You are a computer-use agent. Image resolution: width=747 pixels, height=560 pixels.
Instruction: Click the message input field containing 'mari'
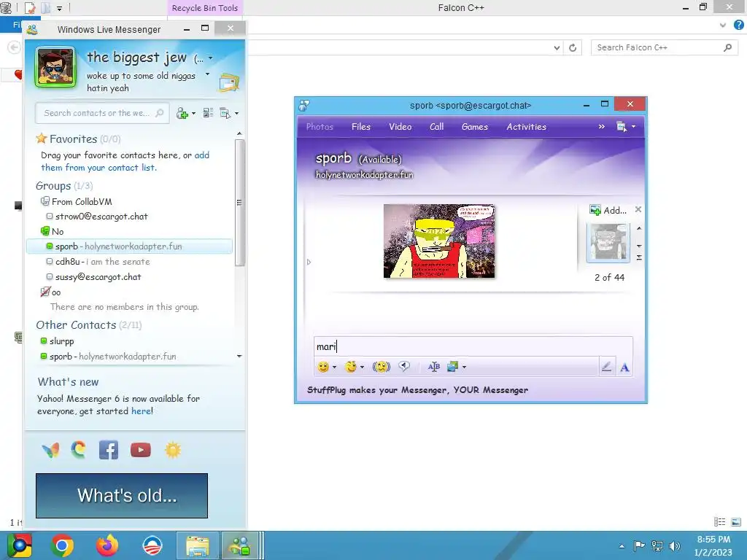pyautogui.click(x=473, y=346)
